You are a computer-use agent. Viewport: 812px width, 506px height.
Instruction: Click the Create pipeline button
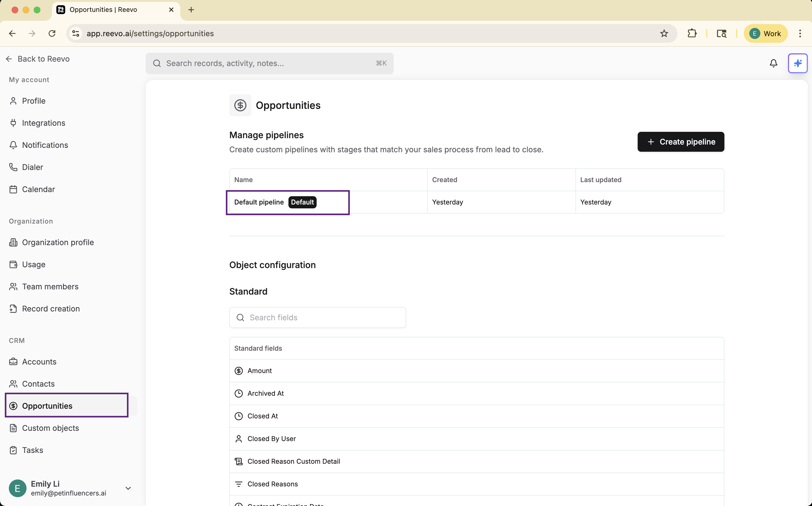680,142
